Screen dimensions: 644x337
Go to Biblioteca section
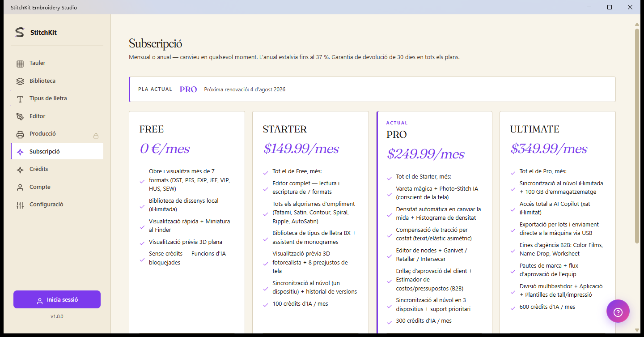(x=57, y=81)
